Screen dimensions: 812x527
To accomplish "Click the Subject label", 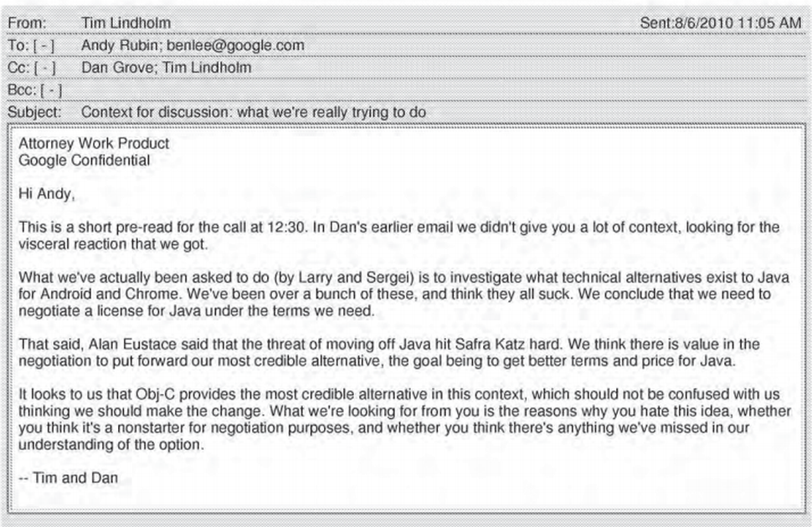I will click(x=34, y=112).
